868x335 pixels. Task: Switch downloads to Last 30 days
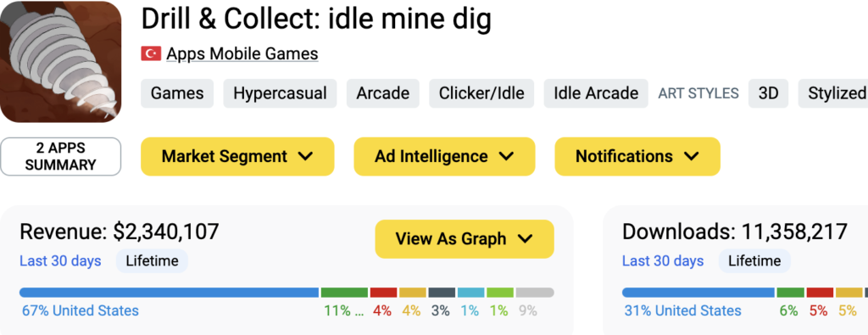coord(663,261)
